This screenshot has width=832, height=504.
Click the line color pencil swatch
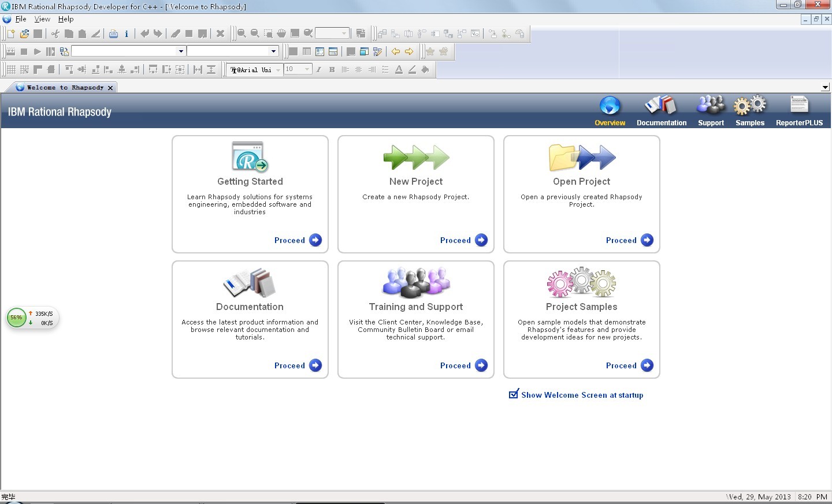coord(412,69)
